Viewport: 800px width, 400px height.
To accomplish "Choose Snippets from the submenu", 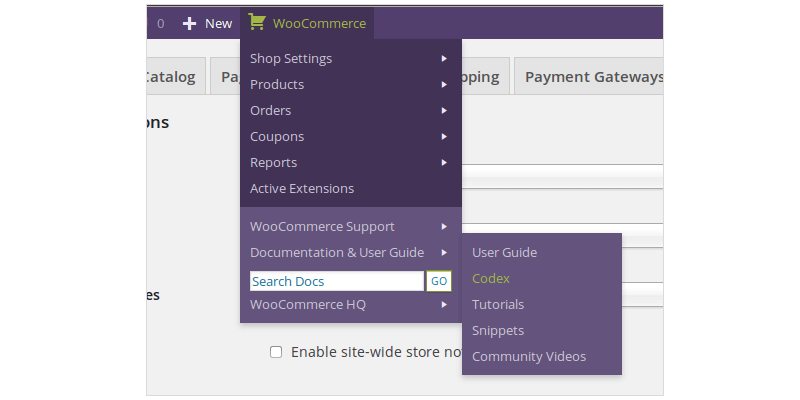I will click(498, 331).
